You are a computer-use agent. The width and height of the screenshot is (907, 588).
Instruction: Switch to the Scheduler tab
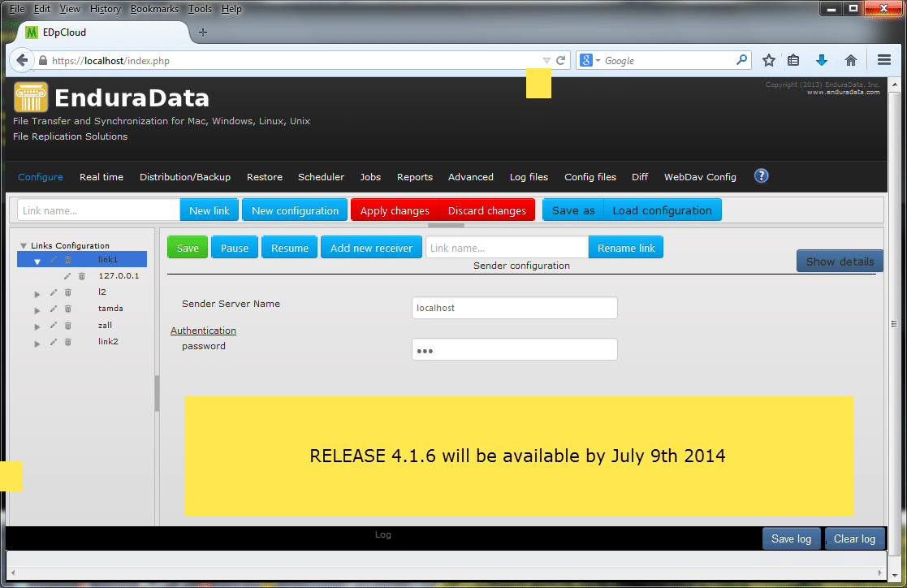(321, 176)
